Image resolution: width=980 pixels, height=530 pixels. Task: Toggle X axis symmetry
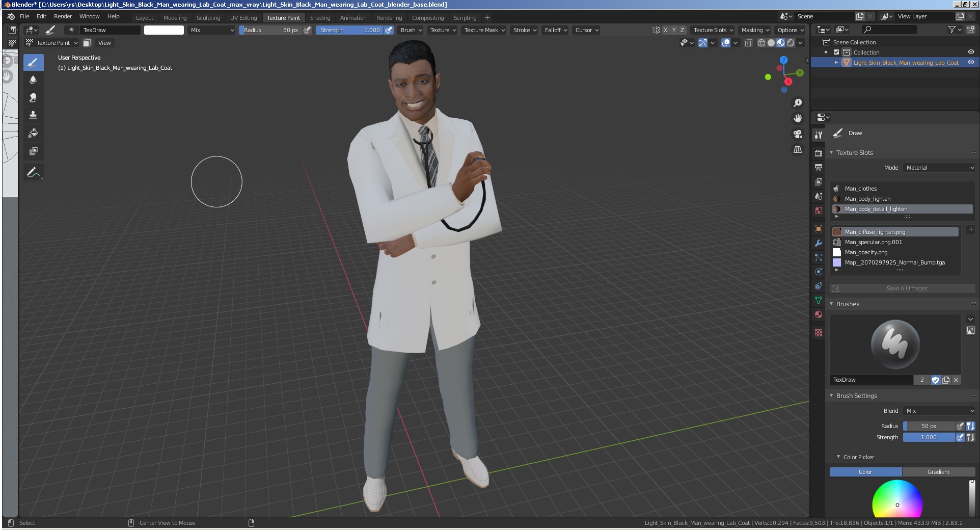coord(665,30)
